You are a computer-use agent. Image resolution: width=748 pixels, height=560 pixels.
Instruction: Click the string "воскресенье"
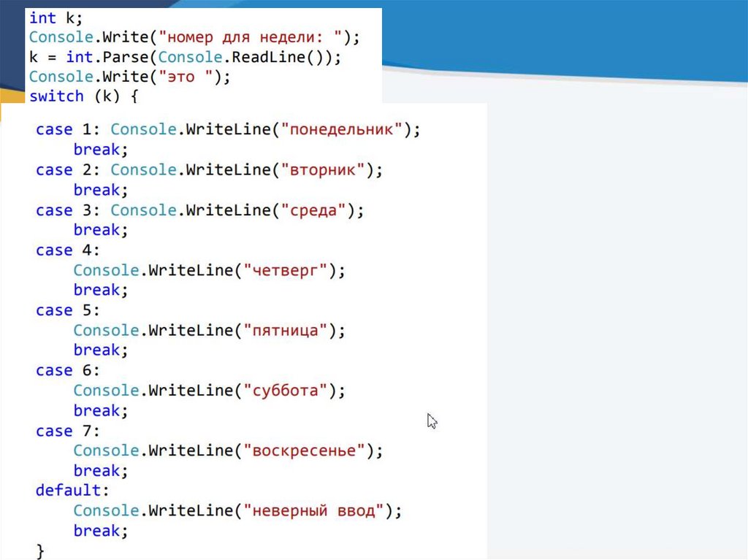pyautogui.click(x=305, y=450)
